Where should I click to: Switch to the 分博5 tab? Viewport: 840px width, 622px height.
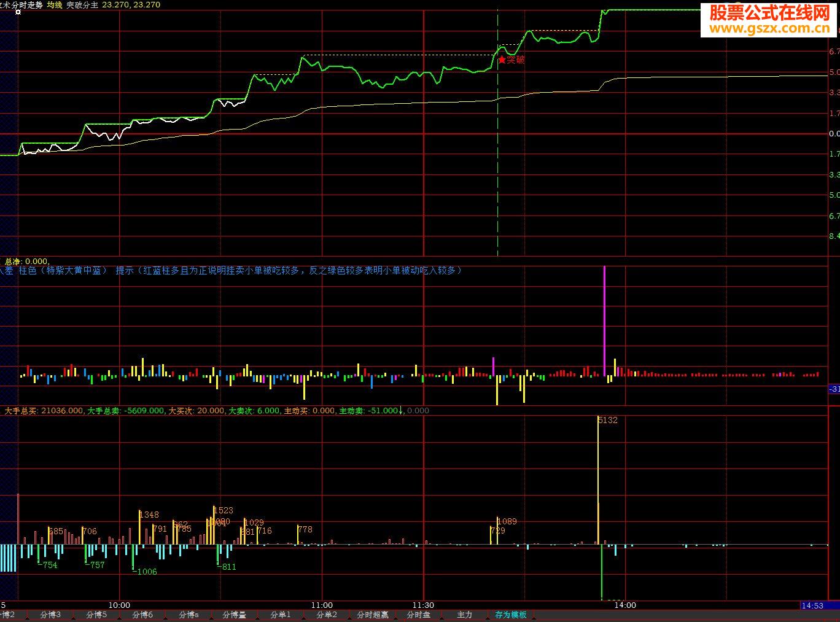96,615
